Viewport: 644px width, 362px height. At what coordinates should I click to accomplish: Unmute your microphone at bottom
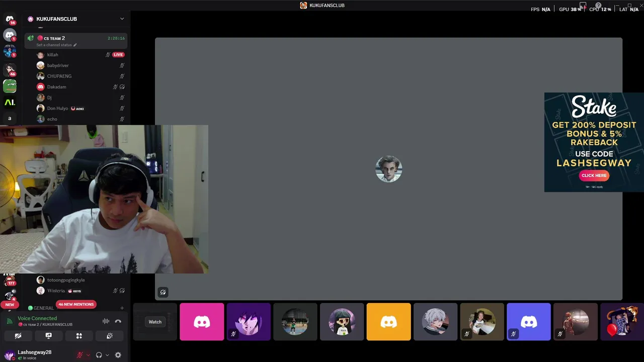pos(79,355)
